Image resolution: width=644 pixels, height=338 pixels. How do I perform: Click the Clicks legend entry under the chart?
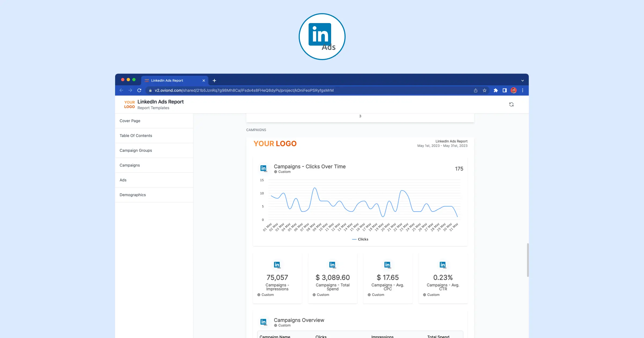pyautogui.click(x=360, y=239)
